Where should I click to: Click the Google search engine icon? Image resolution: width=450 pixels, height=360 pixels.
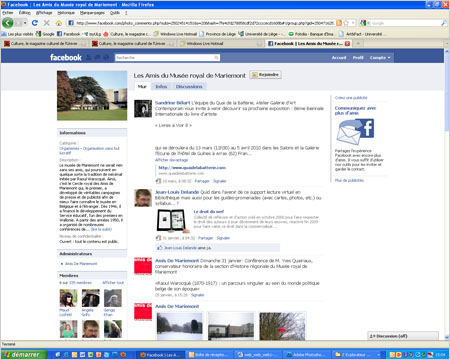(x=363, y=23)
